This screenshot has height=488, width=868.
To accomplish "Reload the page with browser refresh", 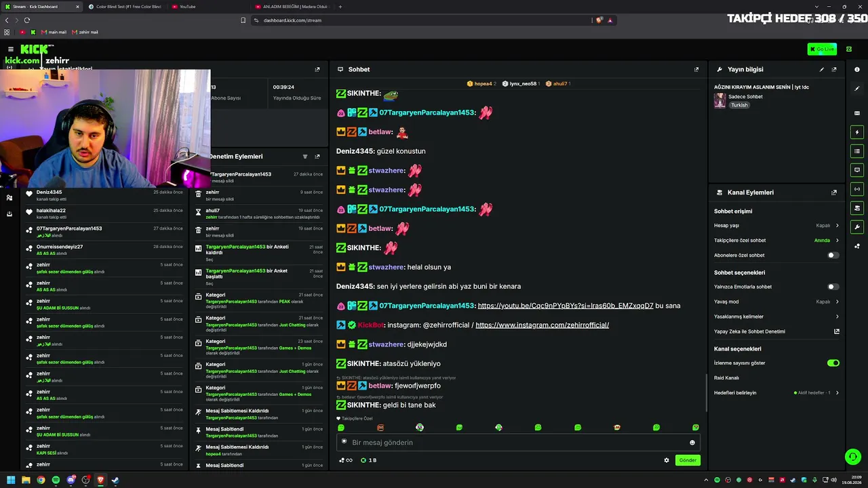I will (x=27, y=20).
